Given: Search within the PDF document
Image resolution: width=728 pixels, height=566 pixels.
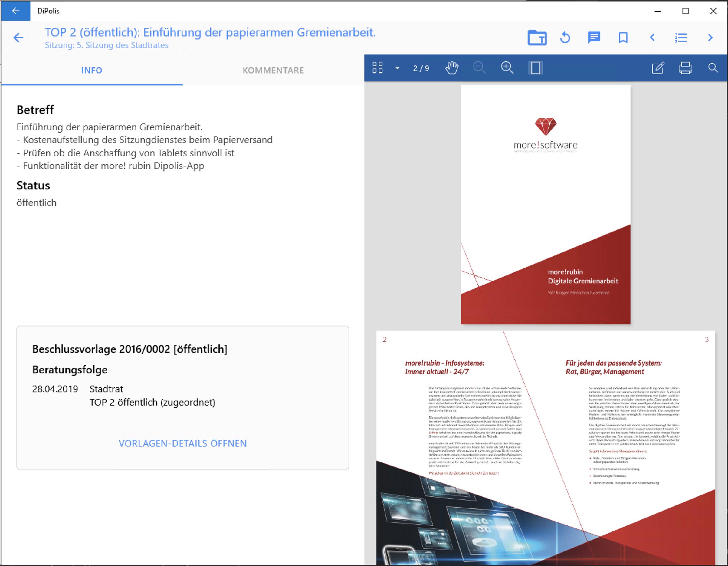Looking at the screenshot, I should [713, 68].
